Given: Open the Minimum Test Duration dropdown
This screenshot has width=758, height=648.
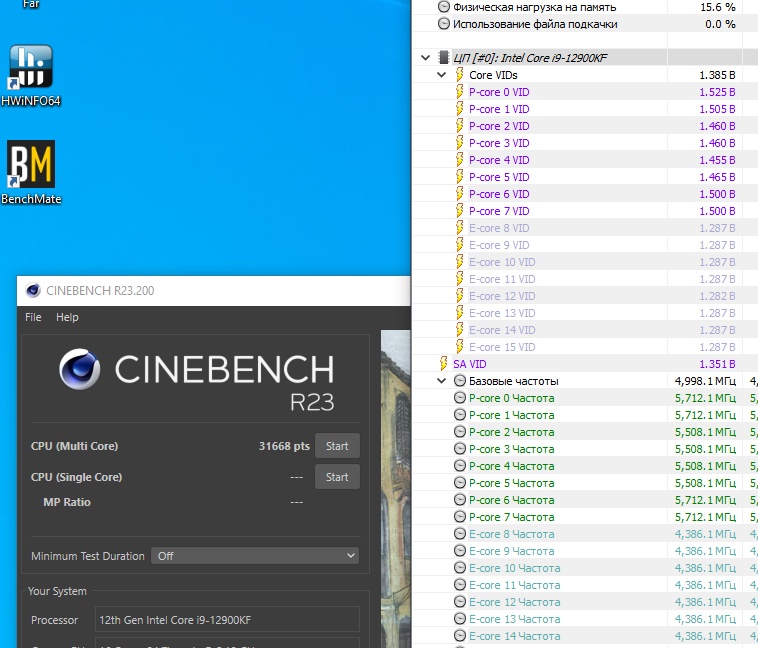Looking at the screenshot, I should click(x=255, y=556).
